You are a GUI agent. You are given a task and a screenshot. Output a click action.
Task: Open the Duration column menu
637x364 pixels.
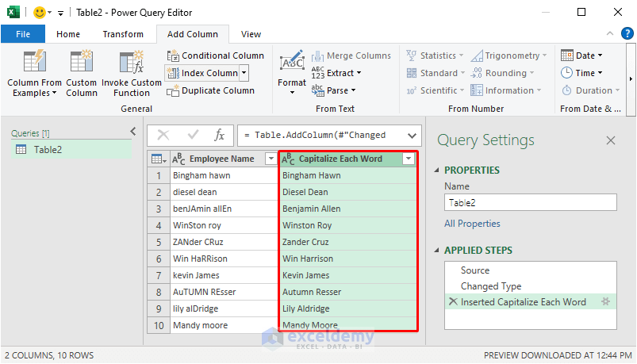coord(591,90)
